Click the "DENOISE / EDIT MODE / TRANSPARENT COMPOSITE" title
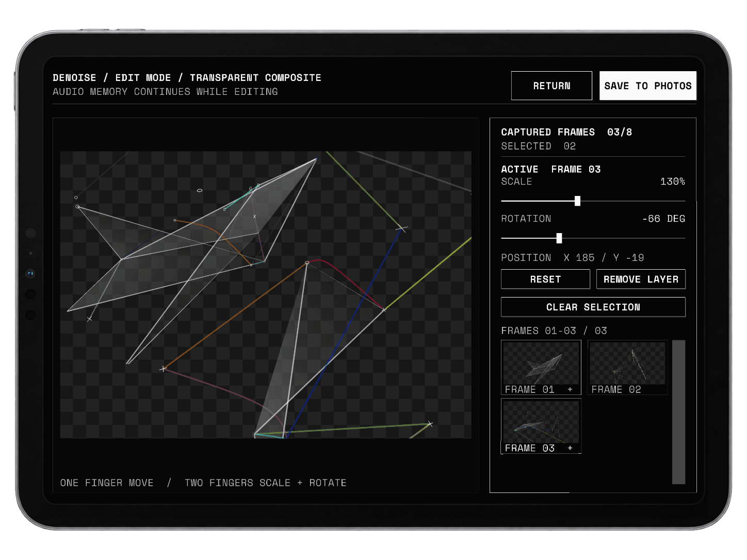This screenshot has height=560, width=747. (187, 77)
